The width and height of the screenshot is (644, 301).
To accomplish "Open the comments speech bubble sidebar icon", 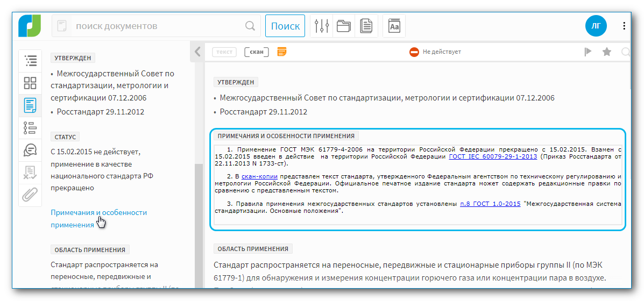I will [x=30, y=150].
